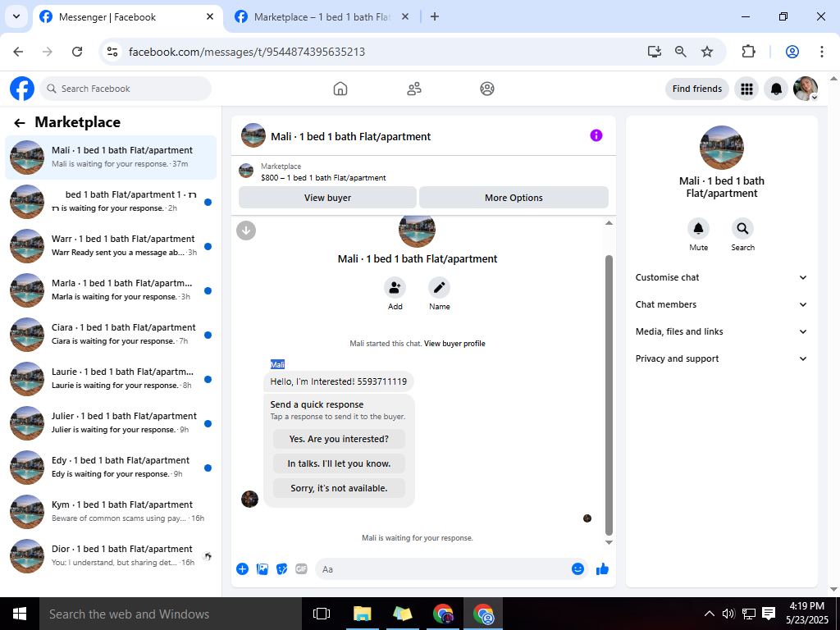Image resolution: width=840 pixels, height=630 pixels.
Task: Open the Ciara conversation
Action: pyautogui.click(x=111, y=335)
